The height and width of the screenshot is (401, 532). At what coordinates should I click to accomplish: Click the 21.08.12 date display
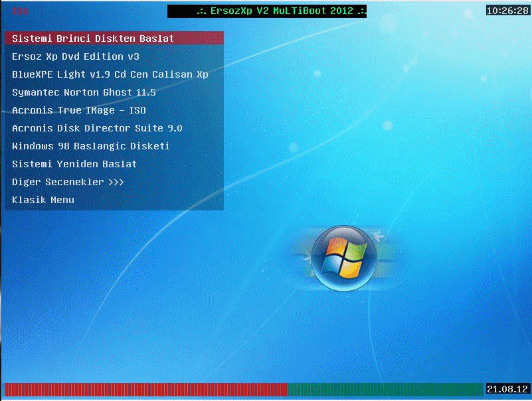click(507, 389)
